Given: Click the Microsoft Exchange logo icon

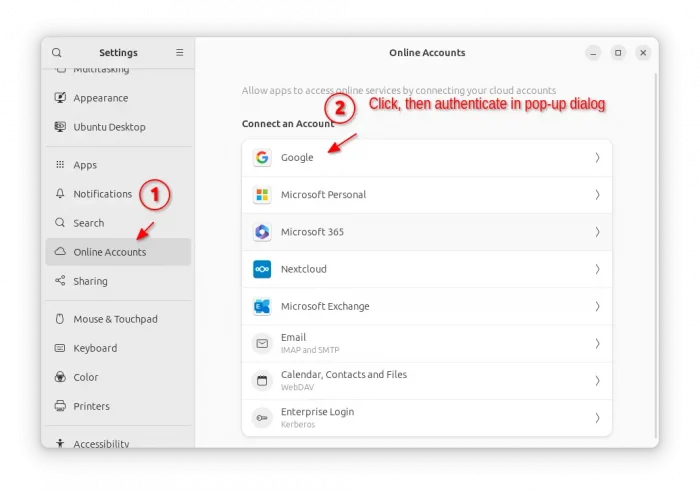Looking at the screenshot, I should tap(262, 306).
